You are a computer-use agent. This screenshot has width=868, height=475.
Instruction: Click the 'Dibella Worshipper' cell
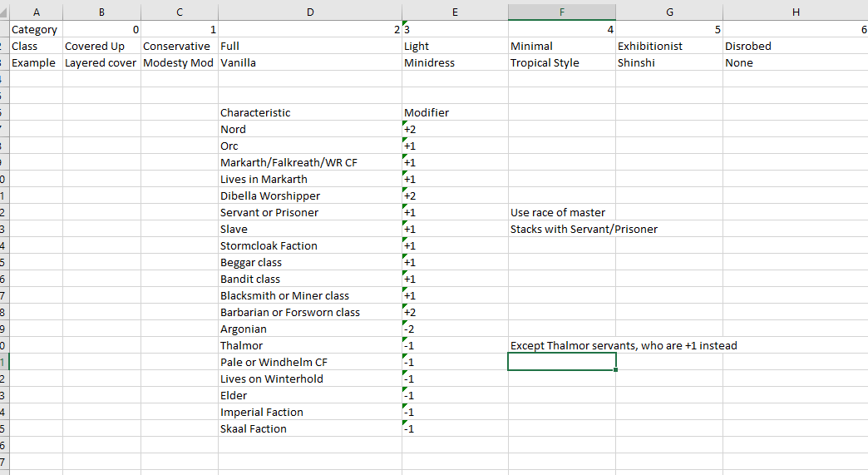pos(310,195)
